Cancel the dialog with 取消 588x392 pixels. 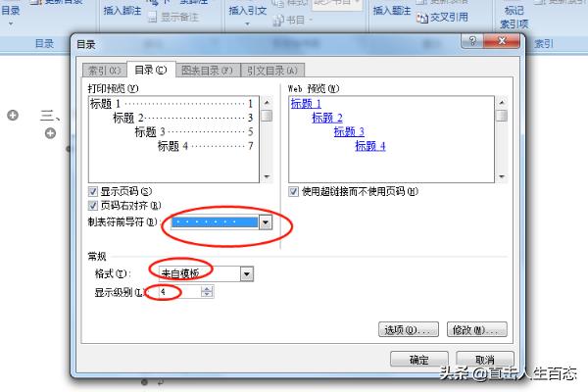point(485,360)
